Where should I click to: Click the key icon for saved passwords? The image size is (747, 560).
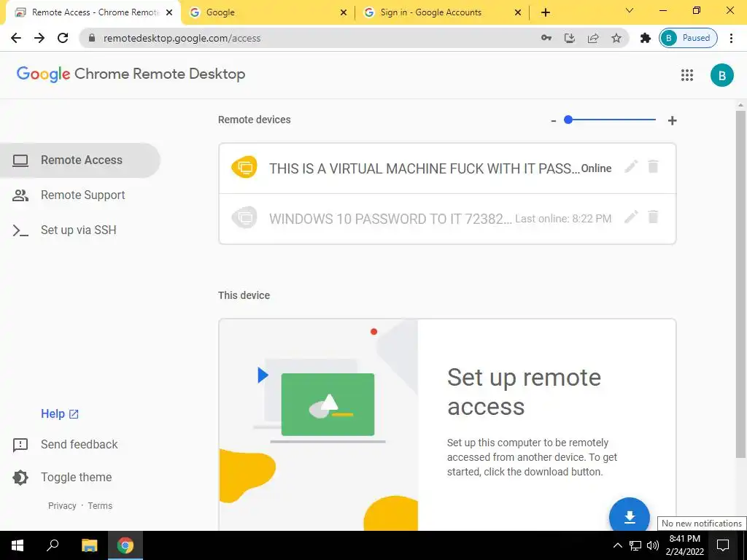pyautogui.click(x=546, y=38)
